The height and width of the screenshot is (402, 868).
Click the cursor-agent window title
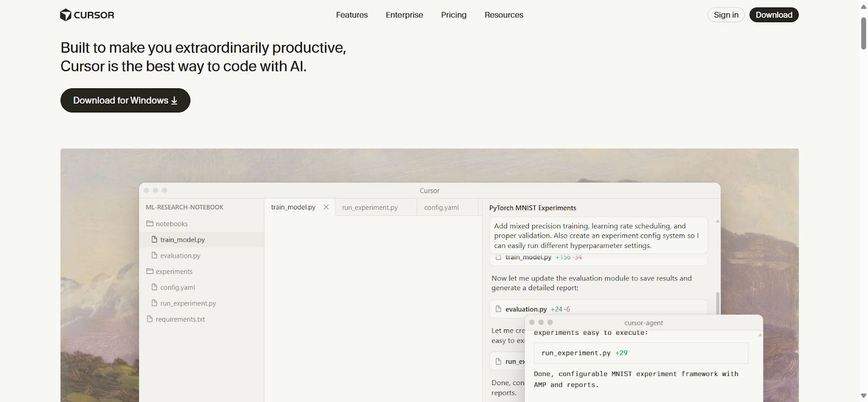pos(643,323)
